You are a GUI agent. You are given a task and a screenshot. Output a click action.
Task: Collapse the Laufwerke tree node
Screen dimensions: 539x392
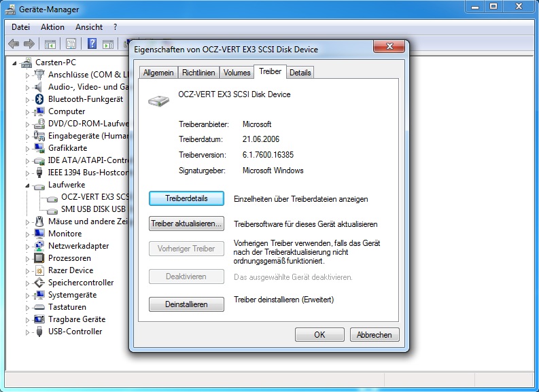(x=27, y=185)
